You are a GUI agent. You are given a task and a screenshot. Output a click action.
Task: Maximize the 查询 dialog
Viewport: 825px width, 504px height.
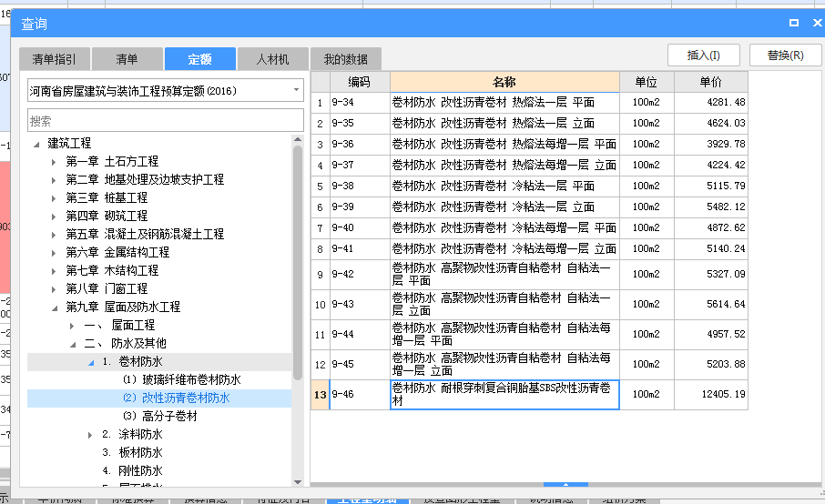794,23
